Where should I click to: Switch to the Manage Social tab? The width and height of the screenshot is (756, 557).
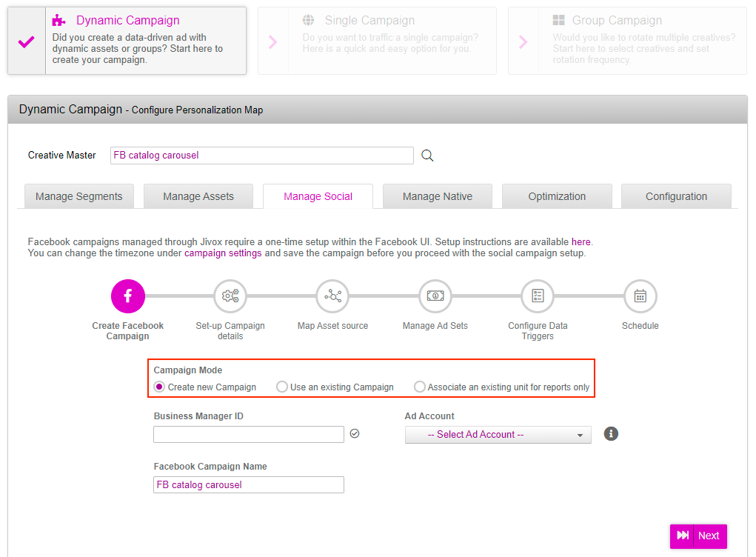coord(318,196)
